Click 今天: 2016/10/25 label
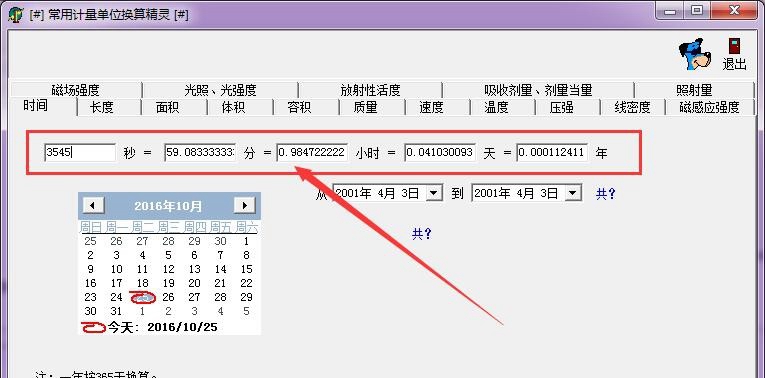Screen dimensions: 765x378 (162, 327)
